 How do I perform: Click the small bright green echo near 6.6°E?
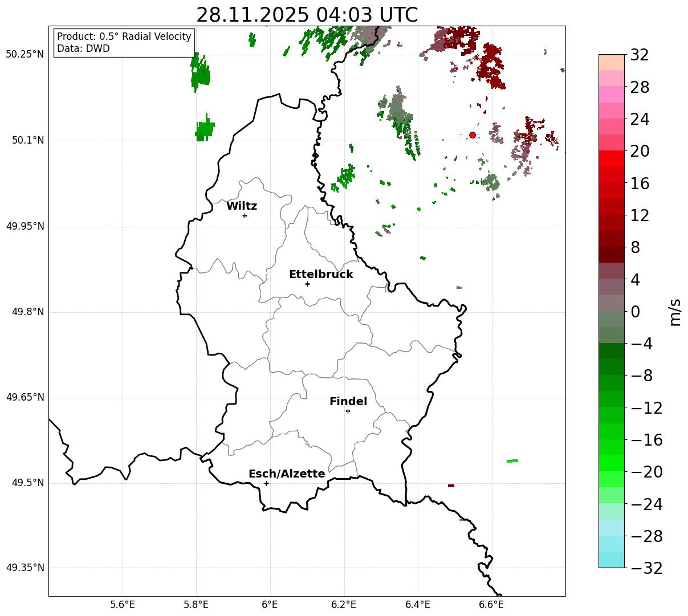click(x=512, y=461)
